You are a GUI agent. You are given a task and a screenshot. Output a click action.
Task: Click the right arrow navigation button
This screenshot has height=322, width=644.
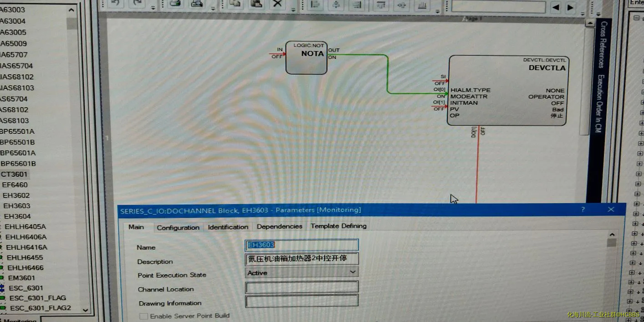570,7
